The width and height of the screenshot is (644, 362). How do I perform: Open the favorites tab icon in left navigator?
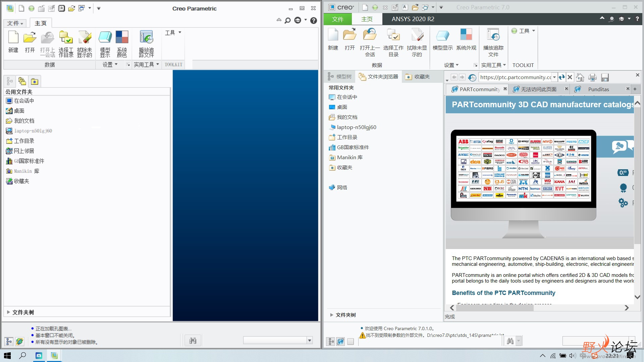click(35, 81)
